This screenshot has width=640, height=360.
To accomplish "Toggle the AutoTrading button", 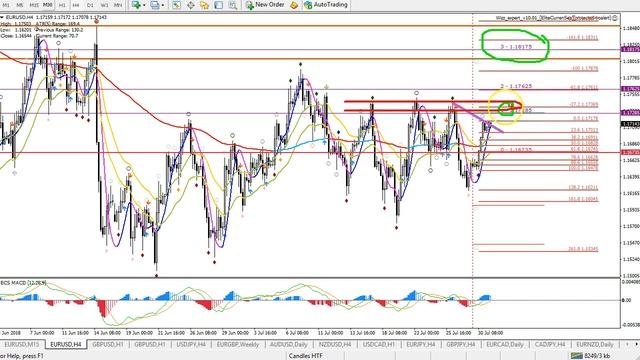I will point(325,5).
